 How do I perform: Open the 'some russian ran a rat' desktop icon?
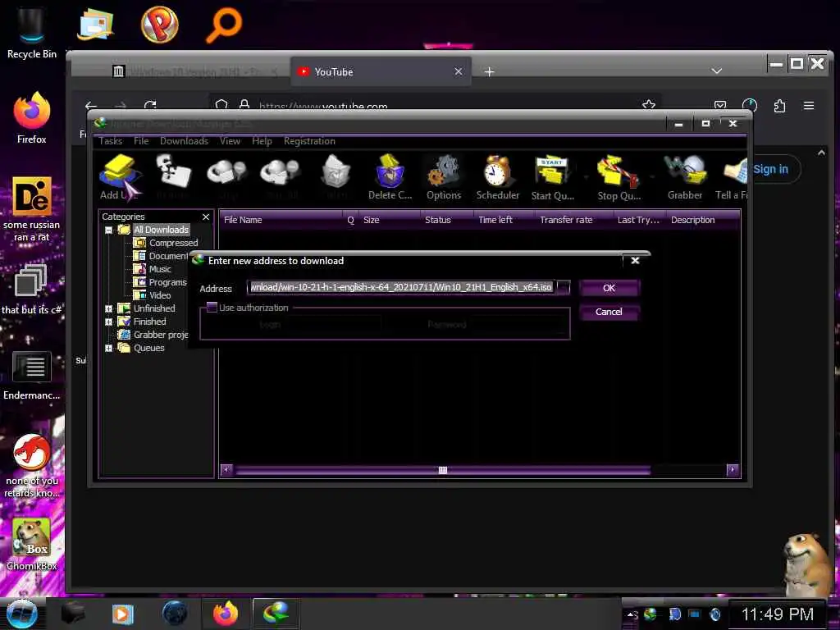tap(32, 209)
